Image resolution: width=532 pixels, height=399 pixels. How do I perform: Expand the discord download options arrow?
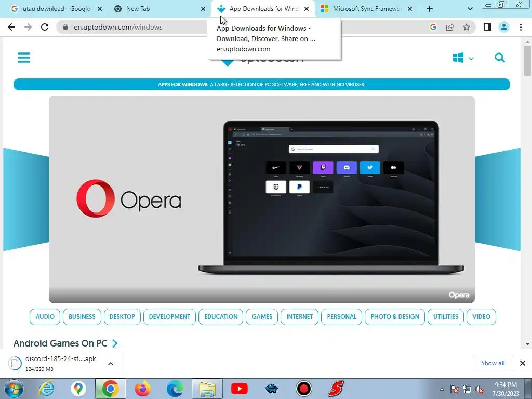pyautogui.click(x=111, y=363)
